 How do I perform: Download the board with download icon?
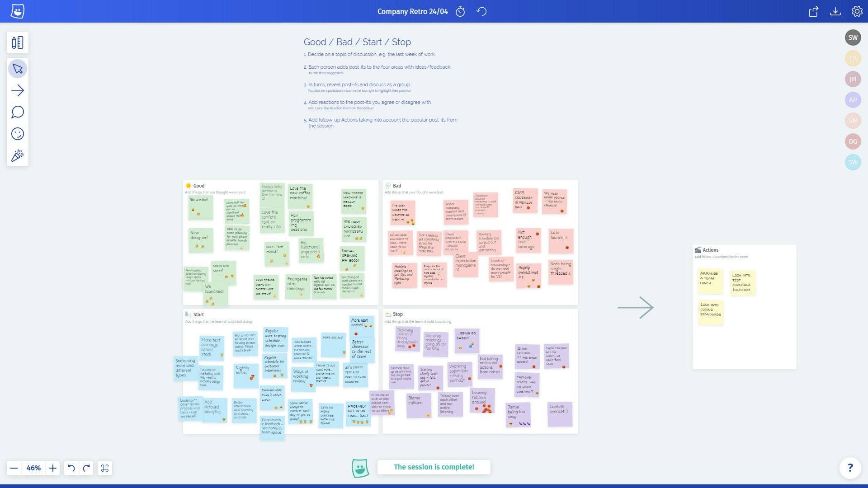(835, 11)
